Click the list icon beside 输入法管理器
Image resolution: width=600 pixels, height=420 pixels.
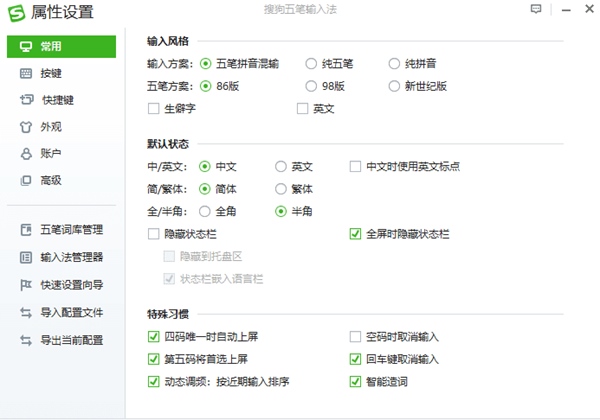tap(26, 257)
